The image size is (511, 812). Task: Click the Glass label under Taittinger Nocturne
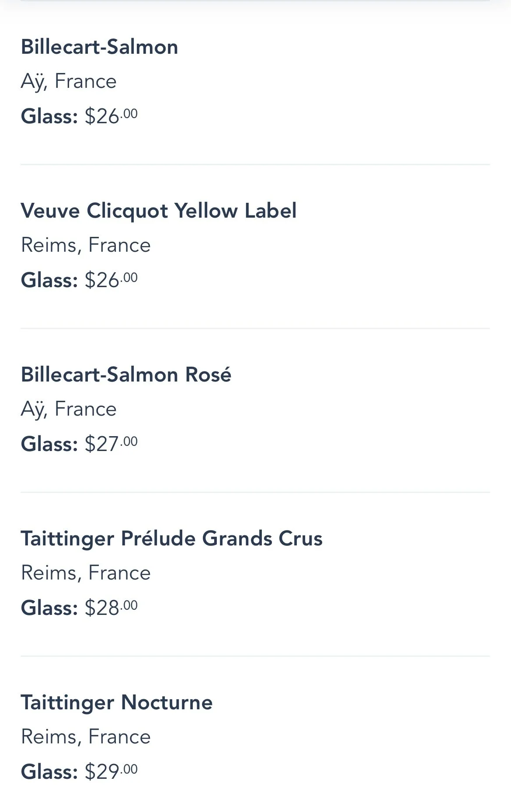49,772
